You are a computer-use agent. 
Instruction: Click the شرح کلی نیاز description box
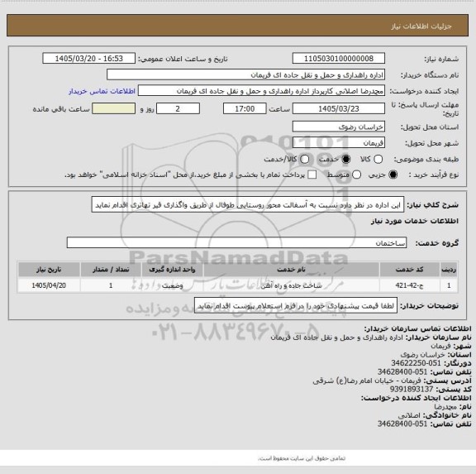[248, 205]
